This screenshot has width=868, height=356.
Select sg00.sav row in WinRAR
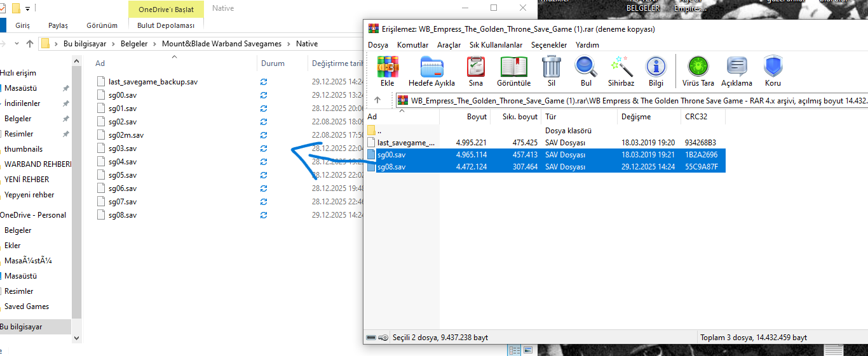coord(545,154)
